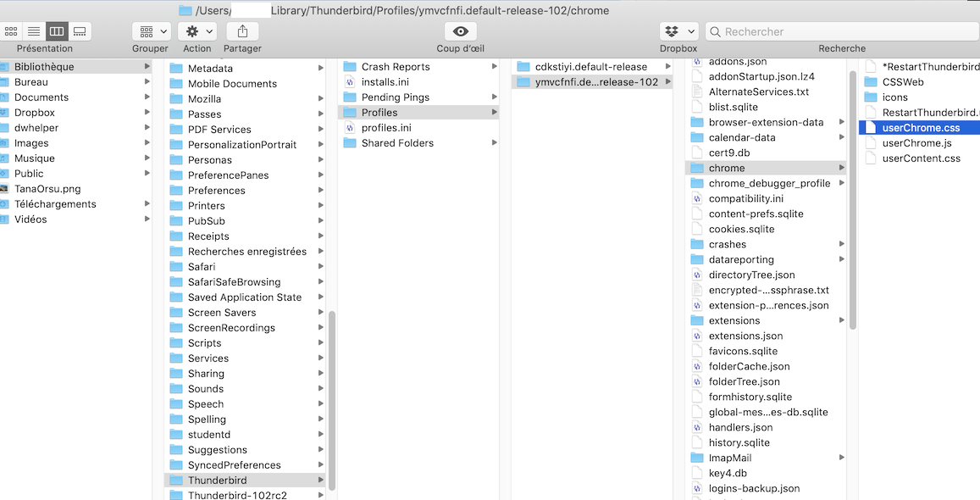
Task: Select the Thunderbird folder in Library
Action: [245, 480]
